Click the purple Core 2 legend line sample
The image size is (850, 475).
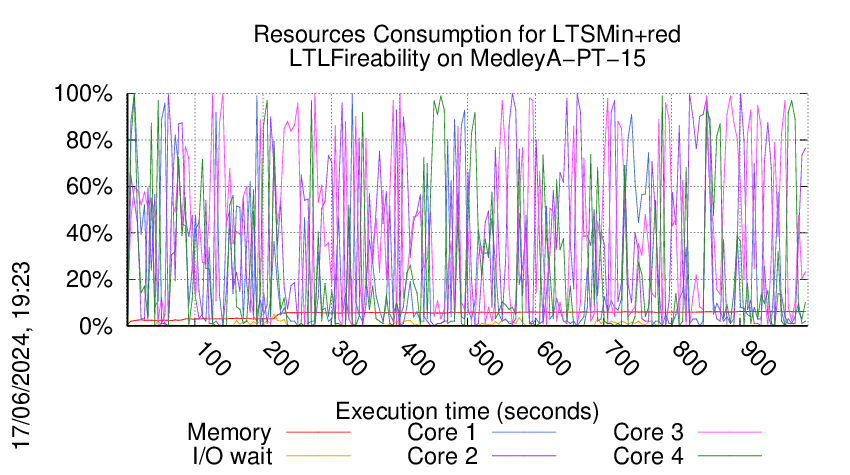click(524, 455)
